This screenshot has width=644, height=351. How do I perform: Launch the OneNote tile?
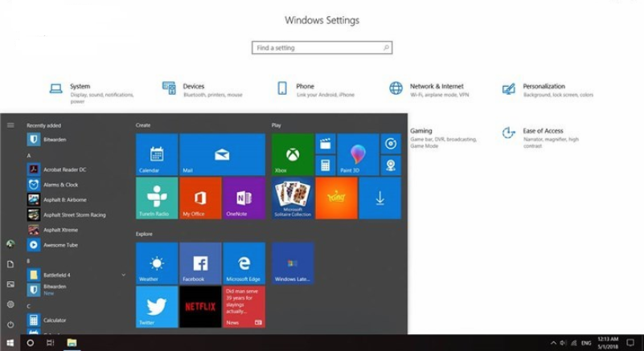point(244,198)
